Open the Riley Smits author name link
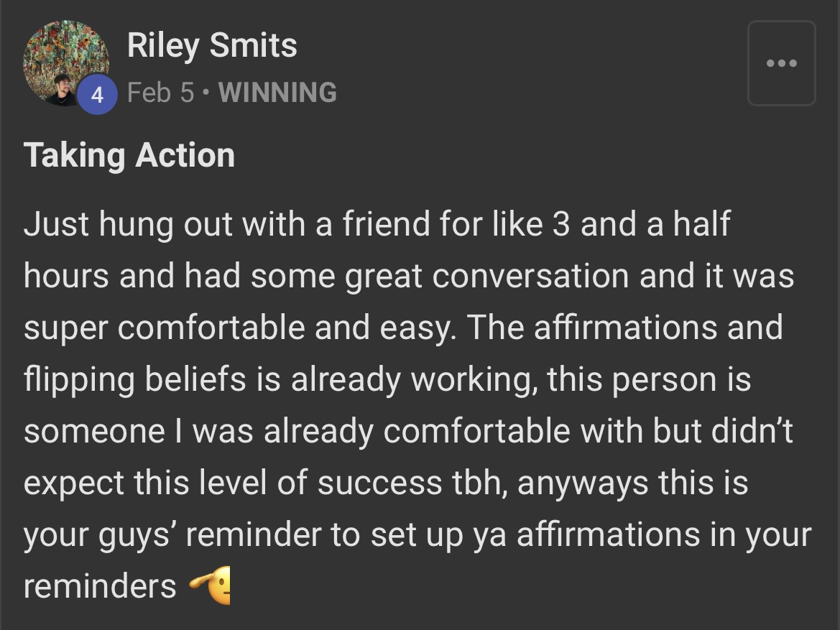This screenshot has width=840, height=630. [211, 45]
